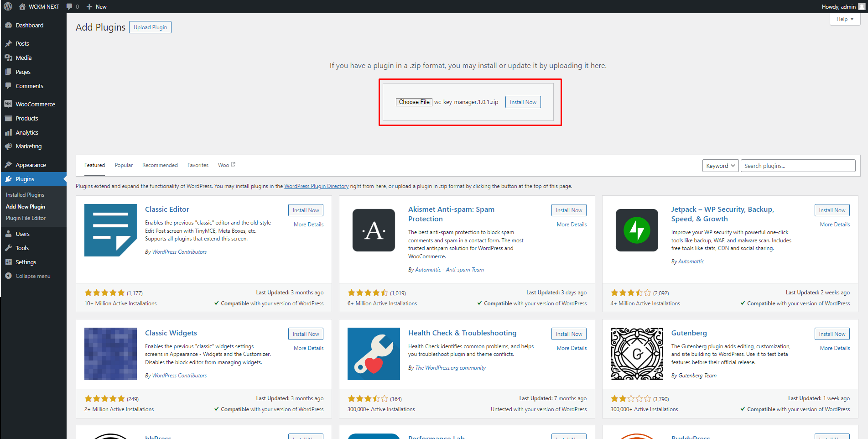Open the Appearance brush icon
The height and width of the screenshot is (439, 868).
[8, 165]
